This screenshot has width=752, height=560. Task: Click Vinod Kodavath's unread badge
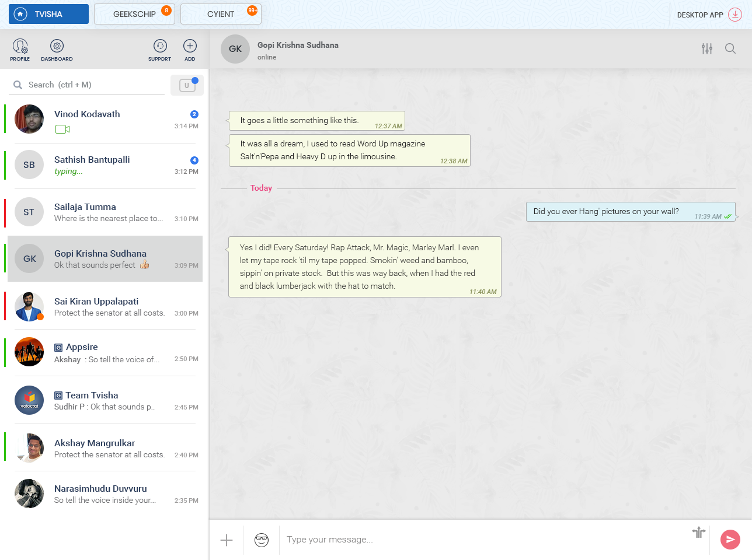194,114
